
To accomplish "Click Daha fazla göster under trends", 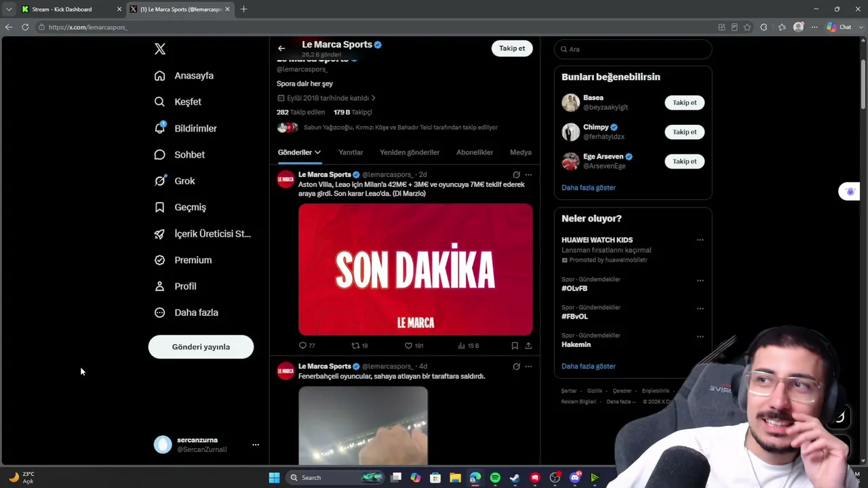I will click(x=589, y=367).
